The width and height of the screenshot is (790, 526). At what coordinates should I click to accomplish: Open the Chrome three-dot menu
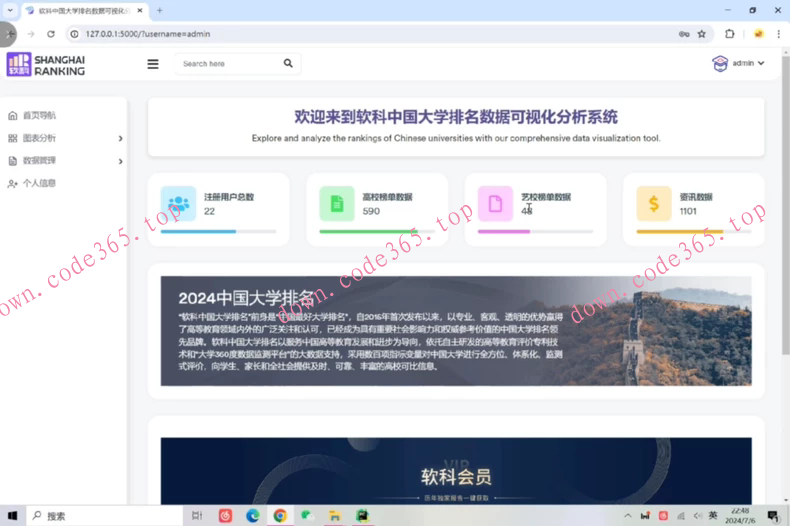[x=778, y=34]
